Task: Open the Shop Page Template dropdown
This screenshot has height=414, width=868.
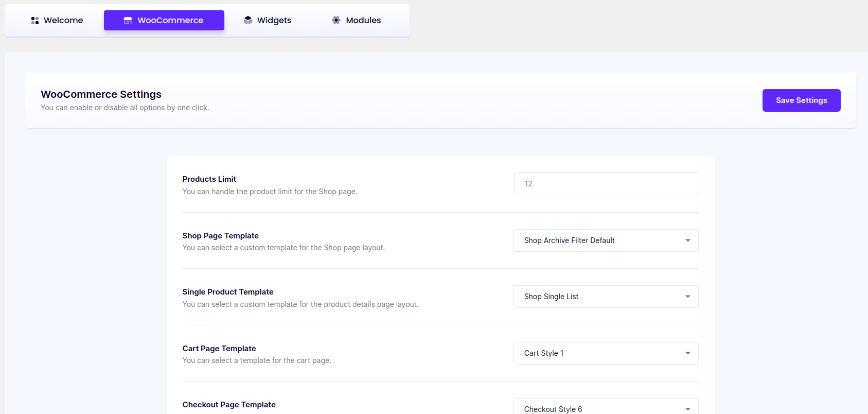Action: (x=606, y=240)
